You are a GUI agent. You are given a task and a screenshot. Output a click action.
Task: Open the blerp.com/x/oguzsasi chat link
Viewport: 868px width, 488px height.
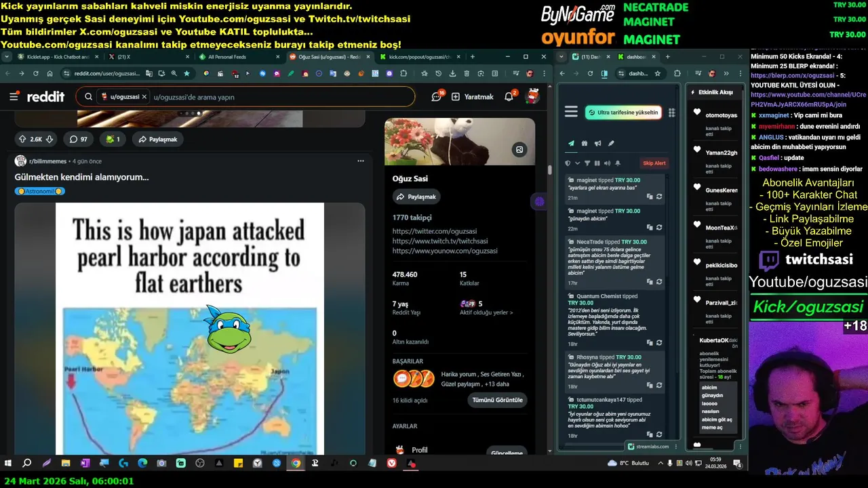tap(793, 75)
